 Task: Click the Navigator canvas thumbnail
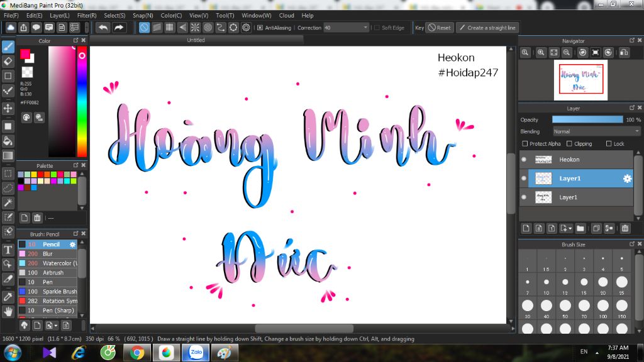pos(580,80)
